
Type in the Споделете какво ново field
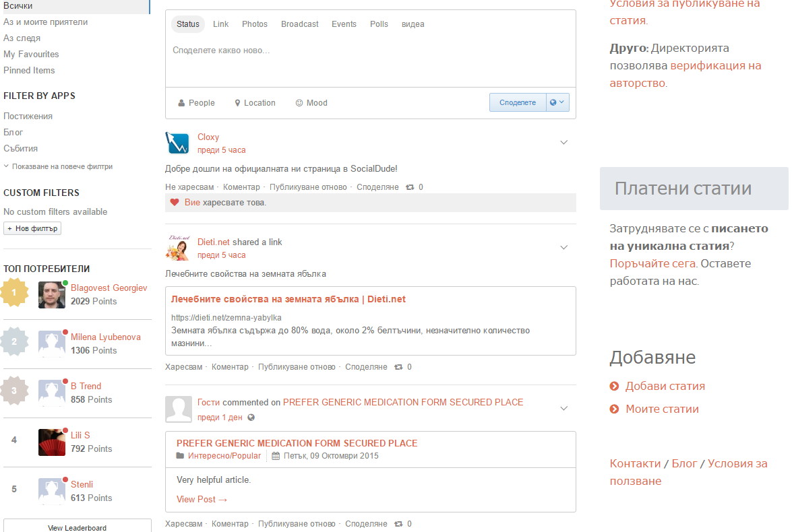click(370, 51)
